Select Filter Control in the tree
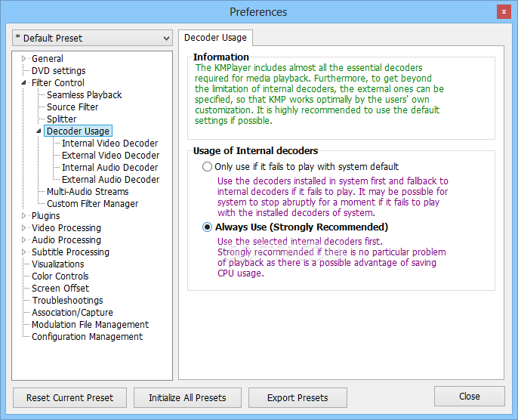 click(x=58, y=82)
